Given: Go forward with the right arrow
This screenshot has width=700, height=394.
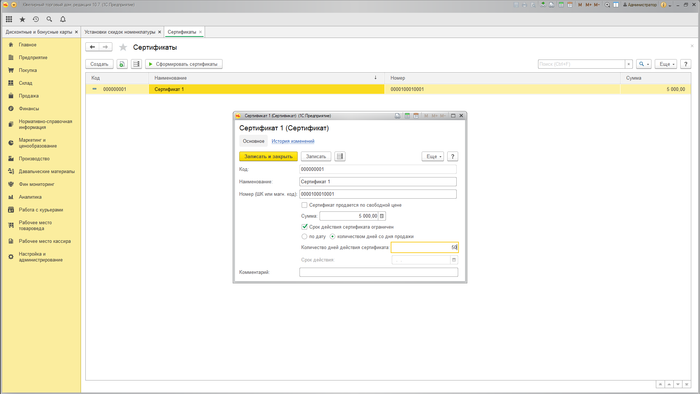Looking at the screenshot, I should click(105, 47).
